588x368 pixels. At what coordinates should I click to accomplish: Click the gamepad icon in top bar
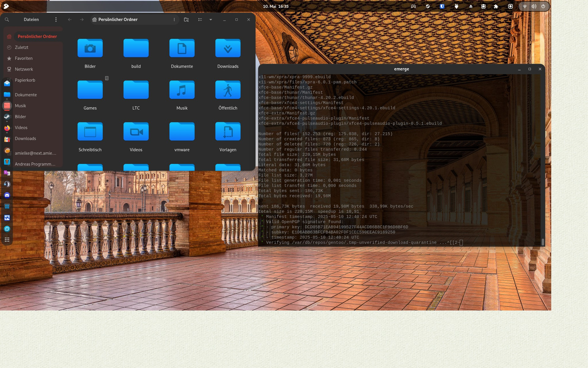pyautogui.click(x=413, y=6)
